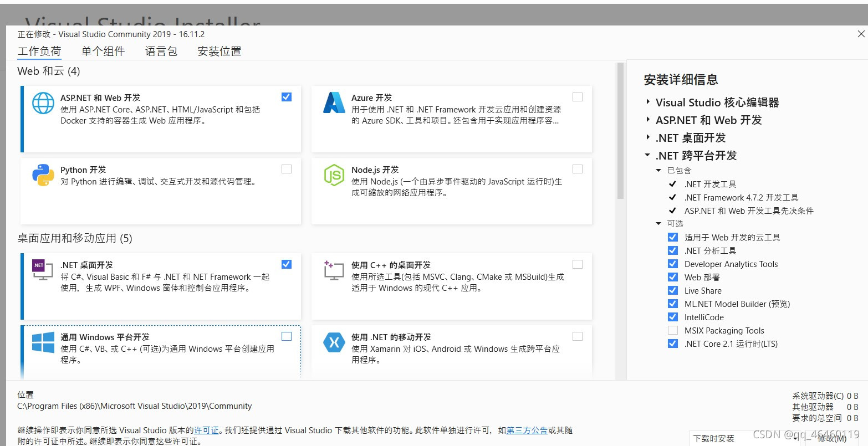Click the 要求的总空间 size entry
Image resolution: width=868 pixels, height=446 pixels.
(x=825, y=418)
